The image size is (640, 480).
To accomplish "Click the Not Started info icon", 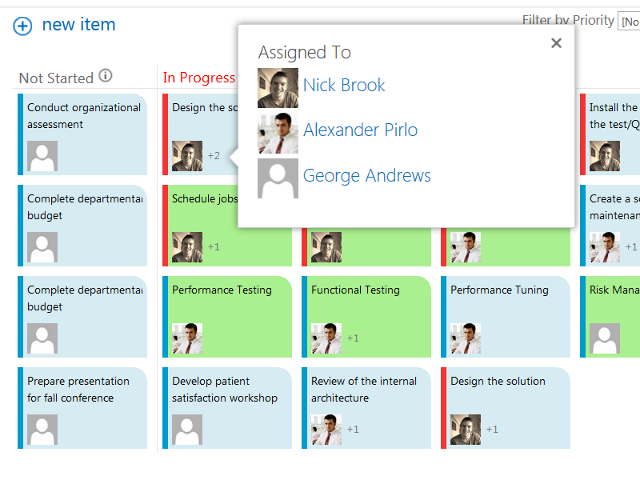I will (106, 76).
